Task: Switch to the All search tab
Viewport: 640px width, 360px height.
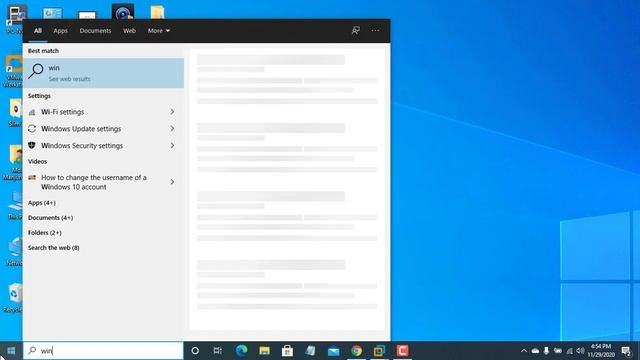Action: [x=38, y=31]
